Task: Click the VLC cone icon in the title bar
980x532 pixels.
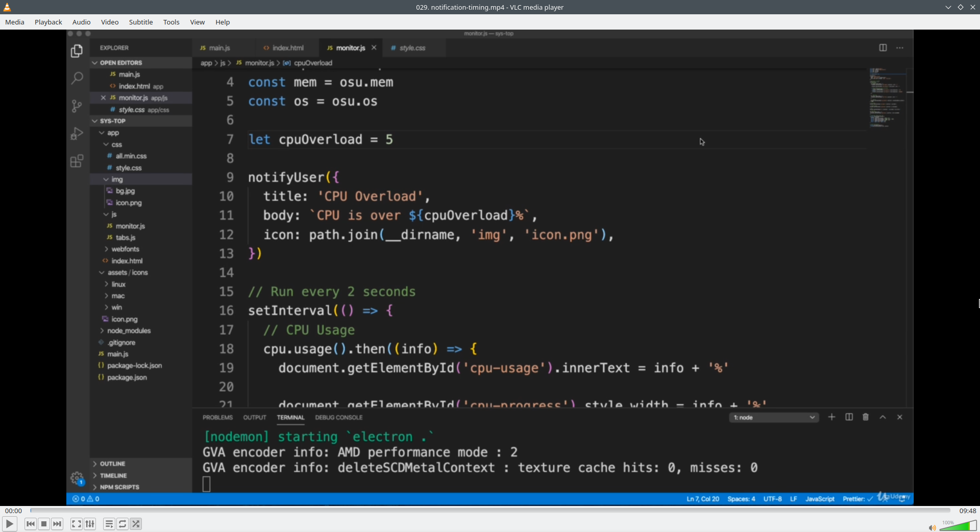Action: point(7,7)
